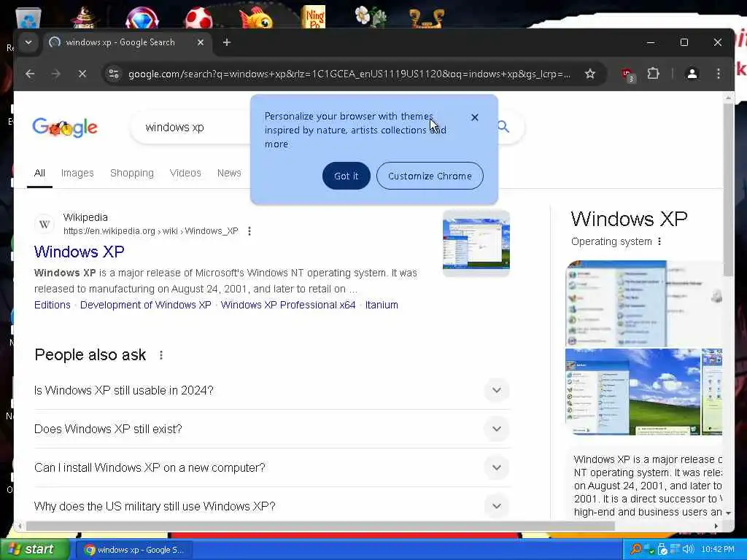This screenshot has width=747, height=560.
Task: Dismiss the personalize browser popup with X
Action: click(x=474, y=117)
